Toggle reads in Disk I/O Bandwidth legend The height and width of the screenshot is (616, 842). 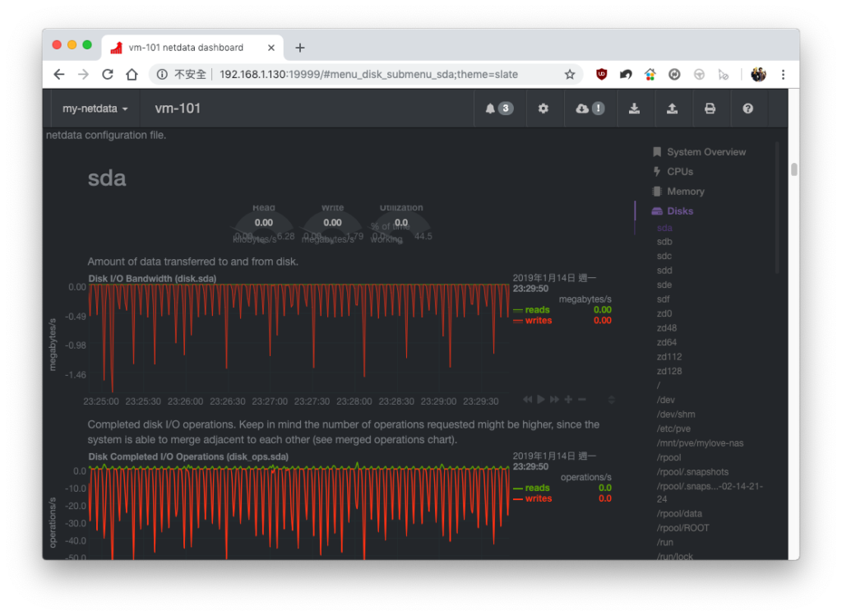(x=537, y=310)
